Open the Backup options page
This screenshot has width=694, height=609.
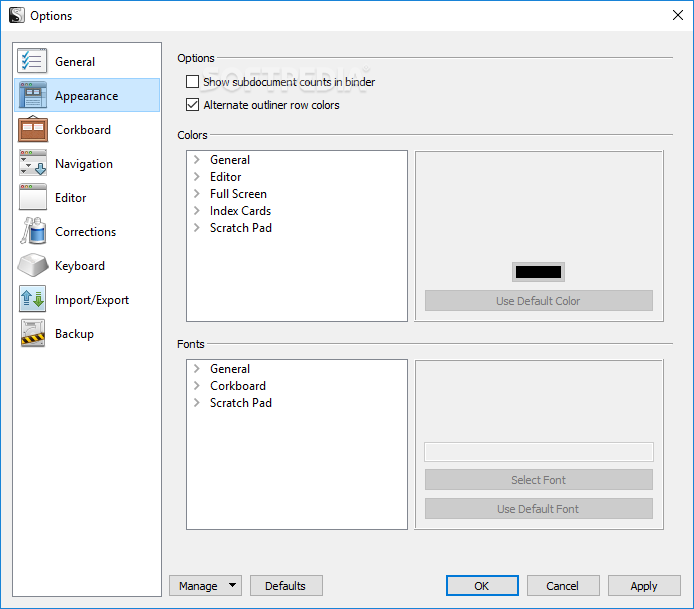pyautogui.click(x=87, y=334)
